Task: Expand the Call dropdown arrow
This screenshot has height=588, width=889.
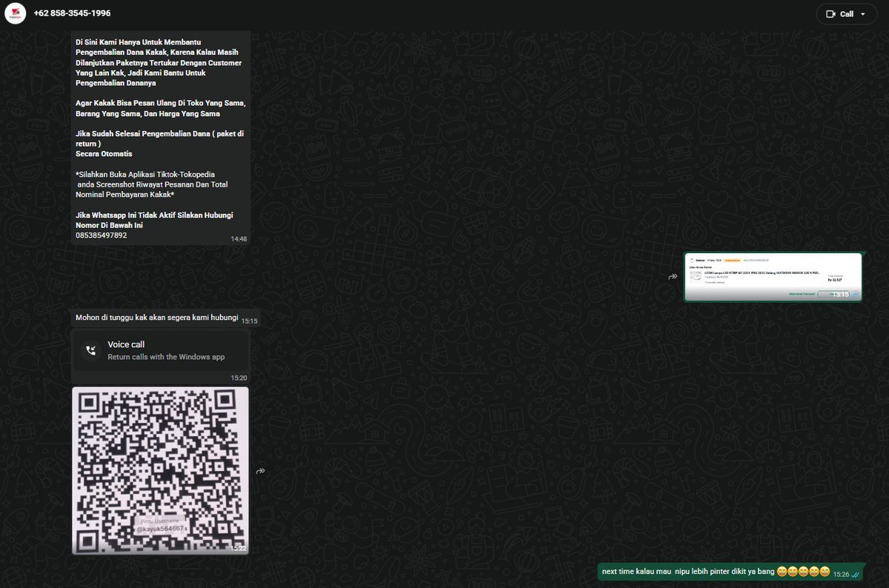Action: click(x=863, y=14)
